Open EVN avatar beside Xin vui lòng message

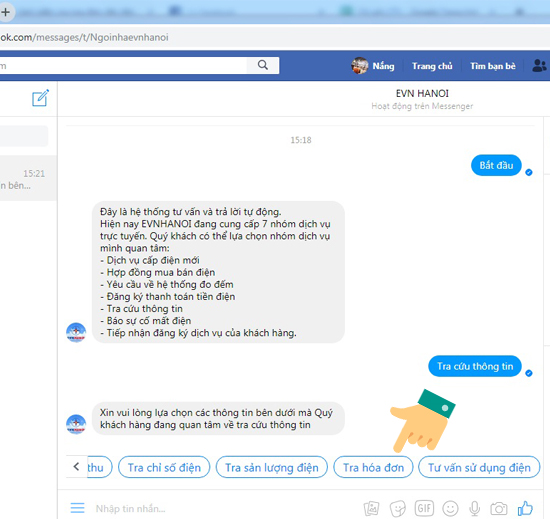pyautogui.click(x=76, y=424)
